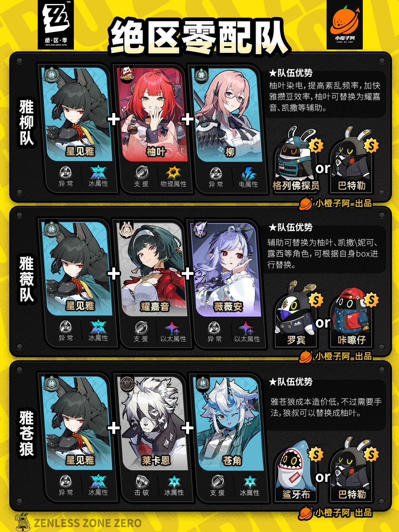Select the 苍角 character card
Screen dimensions: 399x532
pos(229,423)
